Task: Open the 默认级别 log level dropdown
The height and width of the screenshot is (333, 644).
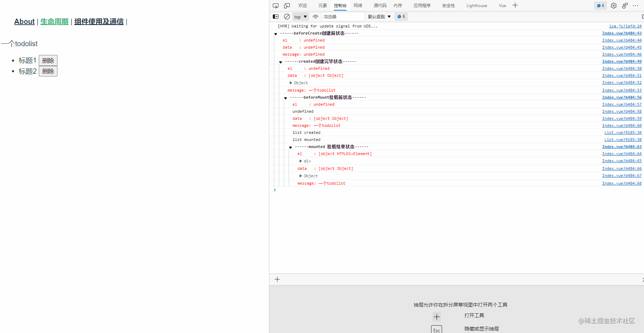Action: 380,17
